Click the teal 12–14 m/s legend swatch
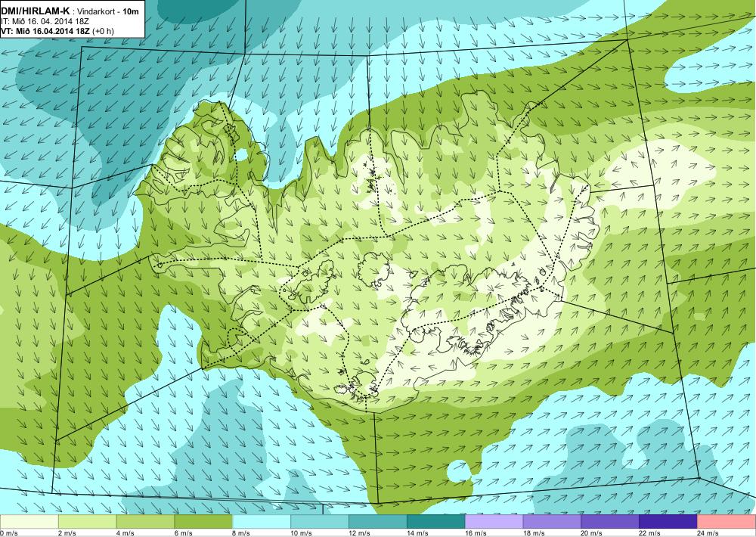Image resolution: width=756 pixels, height=537 pixels. click(377, 522)
